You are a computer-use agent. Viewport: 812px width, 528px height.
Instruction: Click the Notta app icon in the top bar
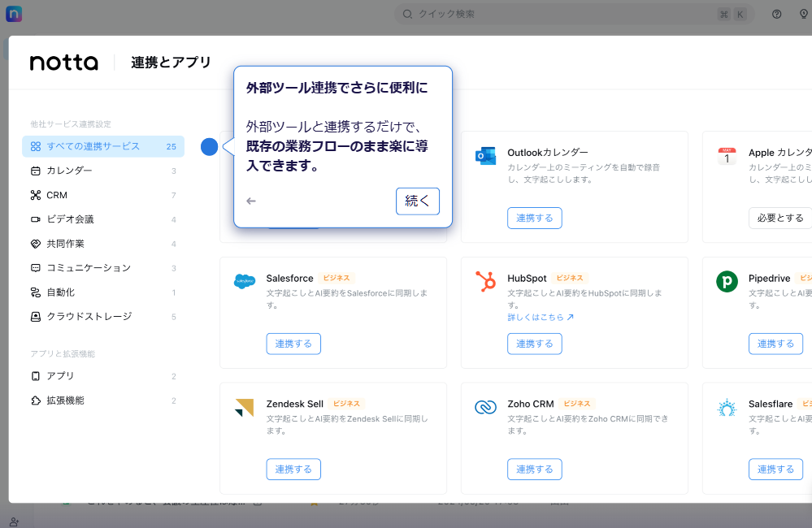[14, 14]
